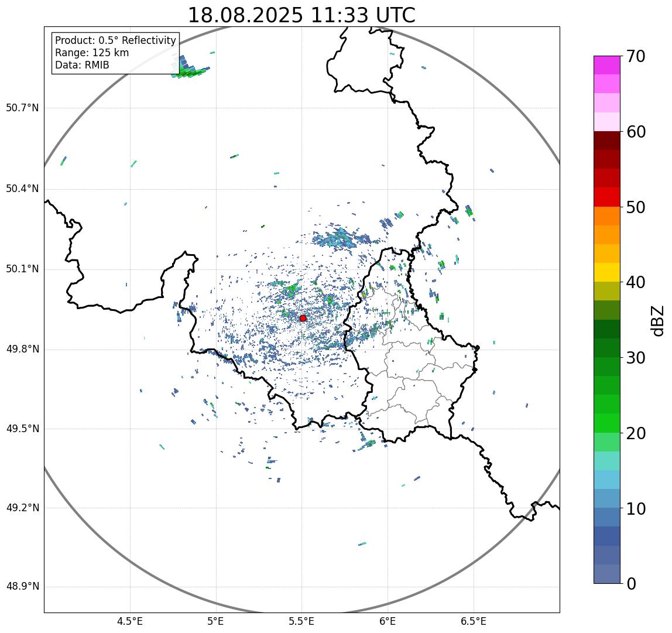Pick the orange colorbar swatch below 50
Viewport: 672px width, 633px height.
(x=607, y=216)
